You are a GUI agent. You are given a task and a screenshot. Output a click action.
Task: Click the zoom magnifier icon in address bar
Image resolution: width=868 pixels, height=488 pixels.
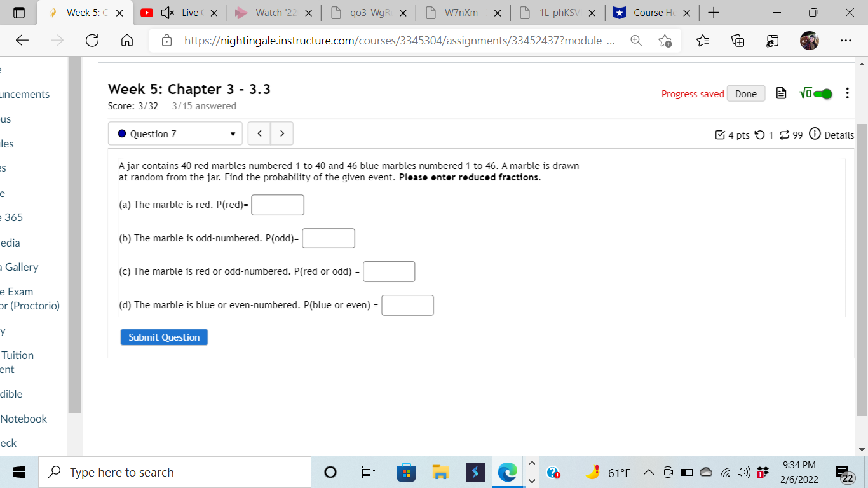635,41
